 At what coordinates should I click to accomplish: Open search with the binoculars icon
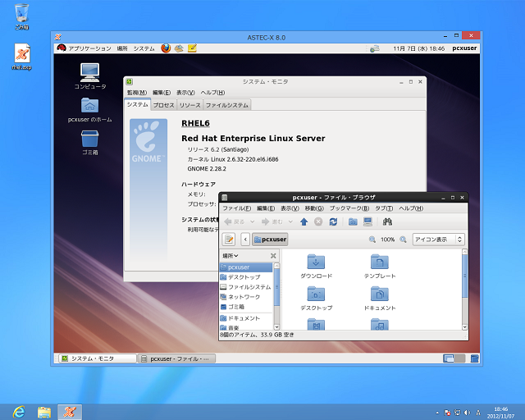click(387, 221)
